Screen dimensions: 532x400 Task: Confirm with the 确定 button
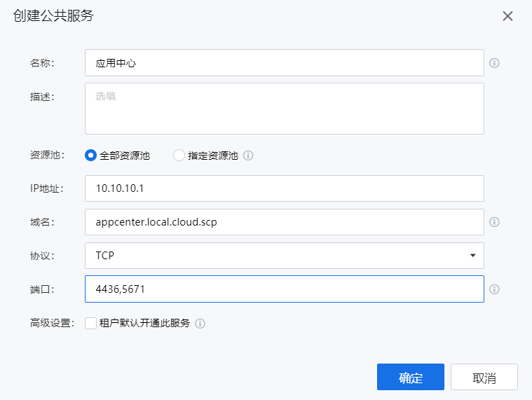410,378
